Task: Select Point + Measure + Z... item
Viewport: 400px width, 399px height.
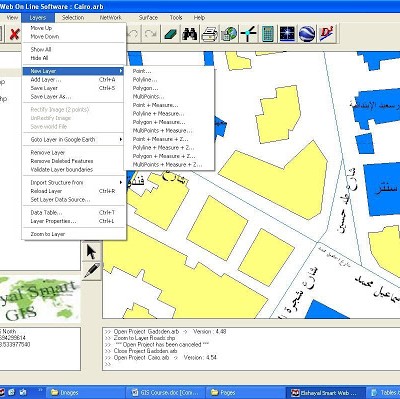Action: [x=169, y=139]
